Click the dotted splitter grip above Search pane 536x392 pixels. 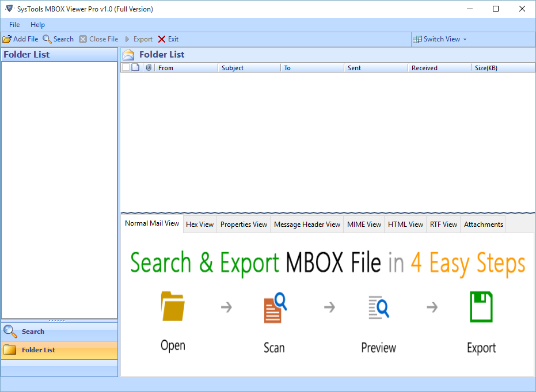(x=57, y=321)
